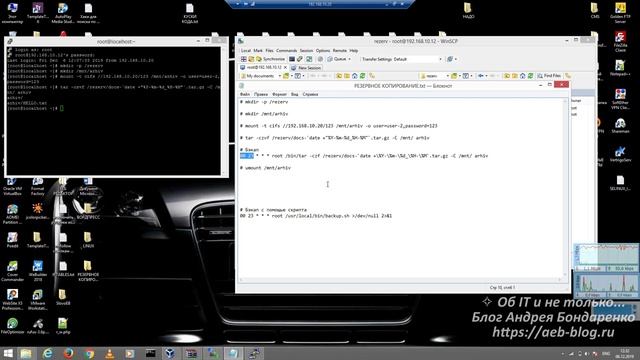Viewport: 640px width, 360px height.
Task: Open the Файл menu in Notepad
Action: tap(245, 94)
